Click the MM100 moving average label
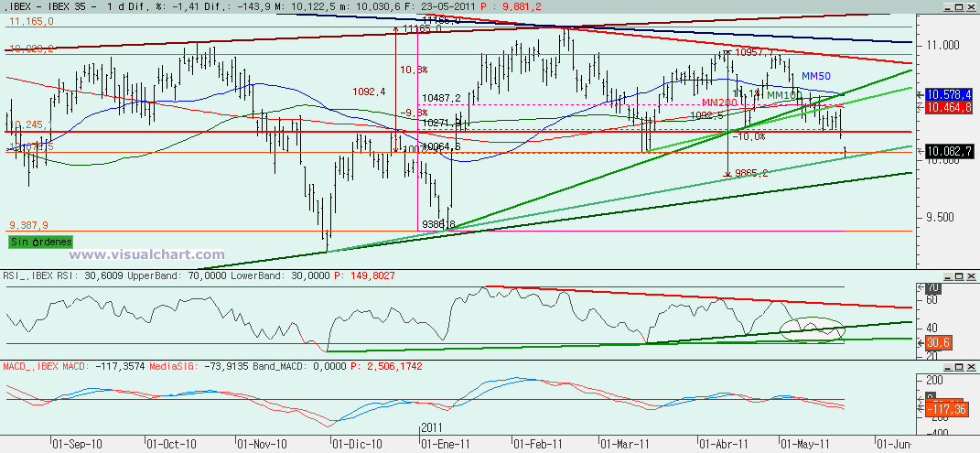Viewport: 980px width, 453px height. pyautogui.click(x=784, y=95)
